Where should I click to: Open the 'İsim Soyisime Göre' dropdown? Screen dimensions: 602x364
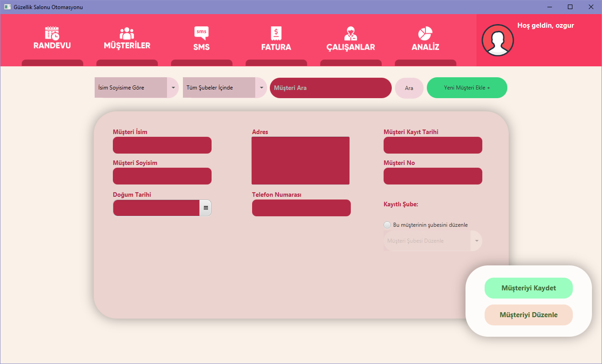[173, 87]
